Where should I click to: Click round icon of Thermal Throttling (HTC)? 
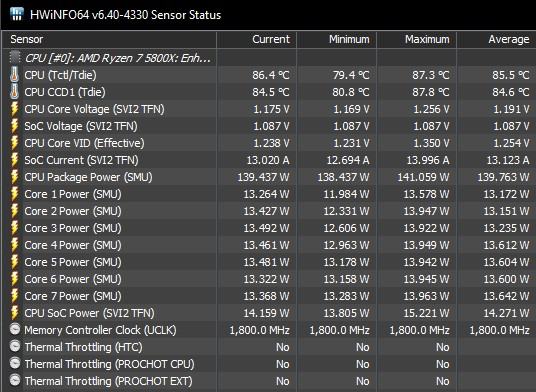15,346
